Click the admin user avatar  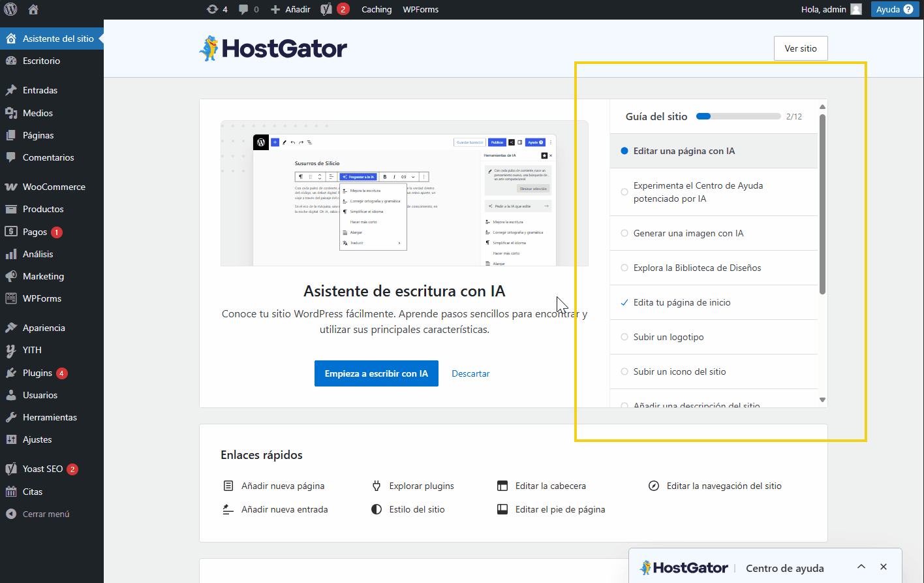point(856,9)
